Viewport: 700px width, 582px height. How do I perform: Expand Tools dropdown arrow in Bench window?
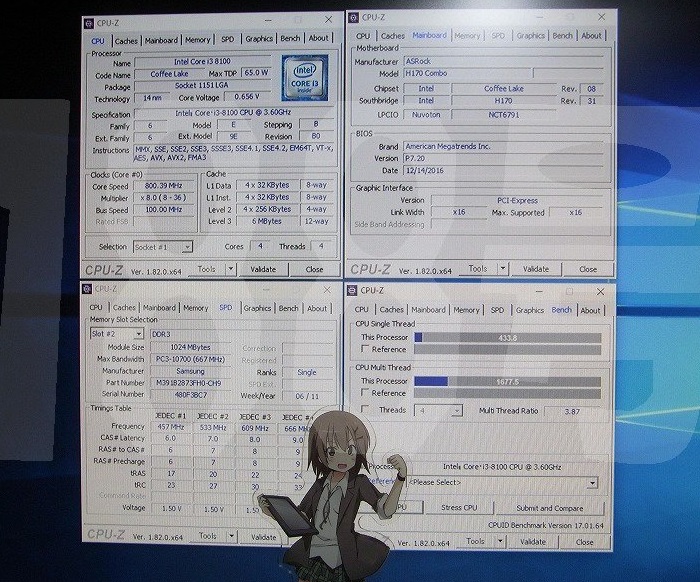[x=500, y=541]
